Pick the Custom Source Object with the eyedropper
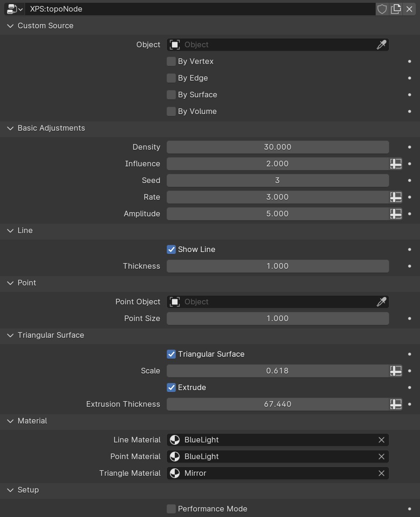 382,44
